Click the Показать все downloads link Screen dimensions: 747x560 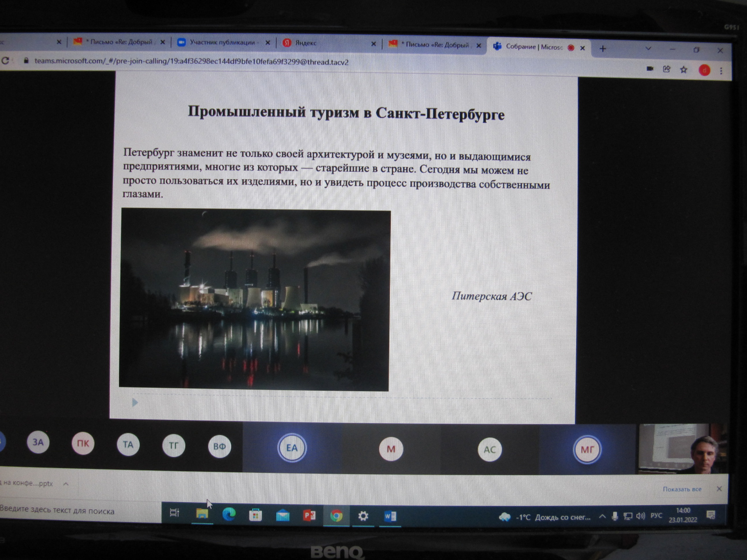(x=682, y=489)
